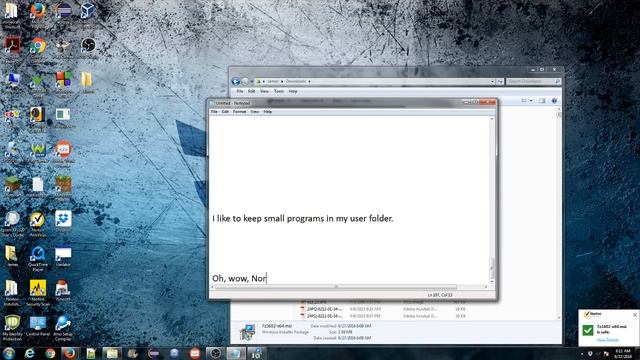The image size is (640, 360).
Task: Open Notepad's File menu
Action: tap(214, 111)
